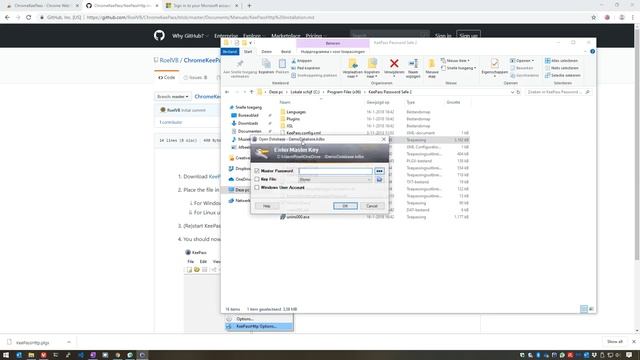This screenshot has width=640, height=360.
Task: Reload the page in Chrome
Action: pos(29,18)
